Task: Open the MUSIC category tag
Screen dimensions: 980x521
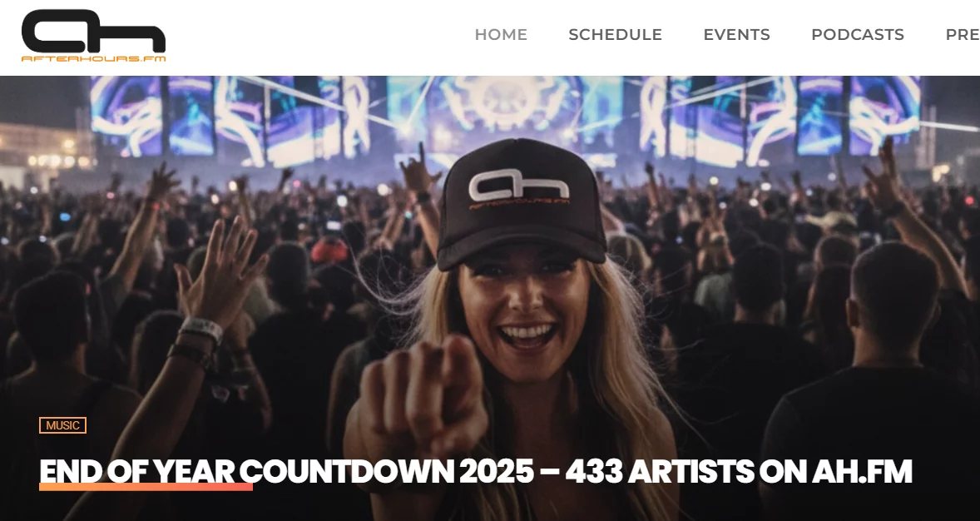Action: click(62, 425)
